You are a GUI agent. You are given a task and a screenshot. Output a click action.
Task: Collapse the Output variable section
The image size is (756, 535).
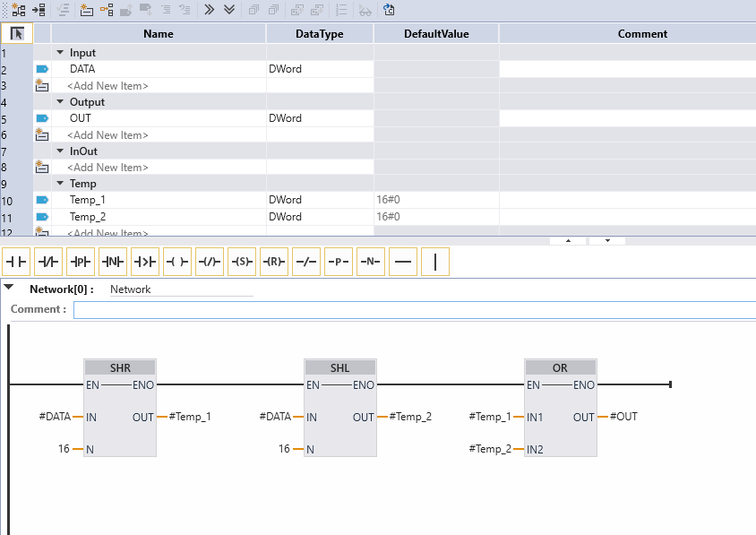pyautogui.click(x=60, y=102)
